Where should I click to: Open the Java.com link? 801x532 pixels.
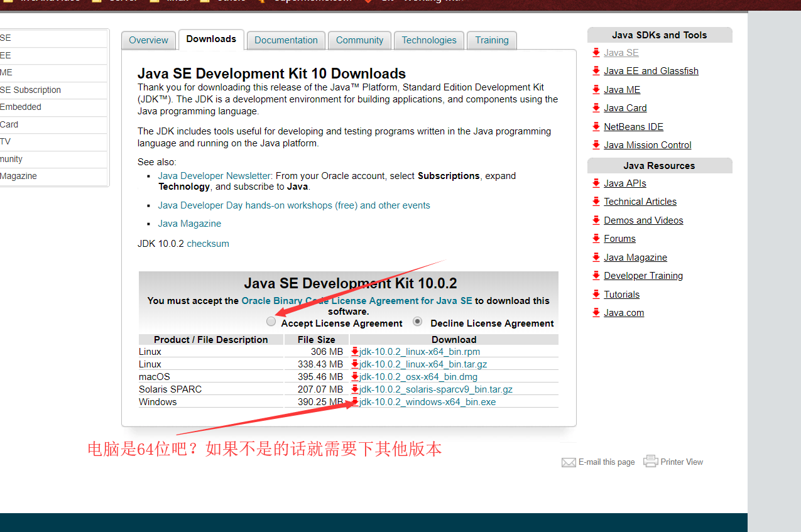click(x=624, y=313)
